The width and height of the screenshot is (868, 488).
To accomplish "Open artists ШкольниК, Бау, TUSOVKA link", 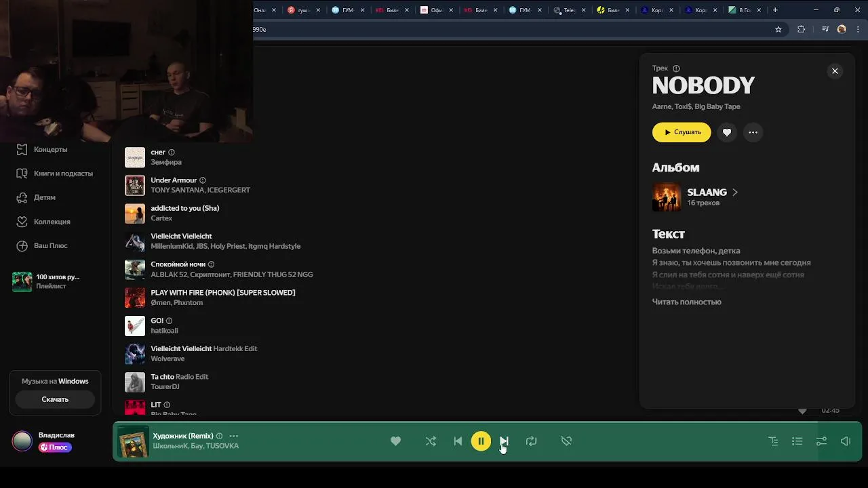I will pyautogui.click(x=195, y=446).
